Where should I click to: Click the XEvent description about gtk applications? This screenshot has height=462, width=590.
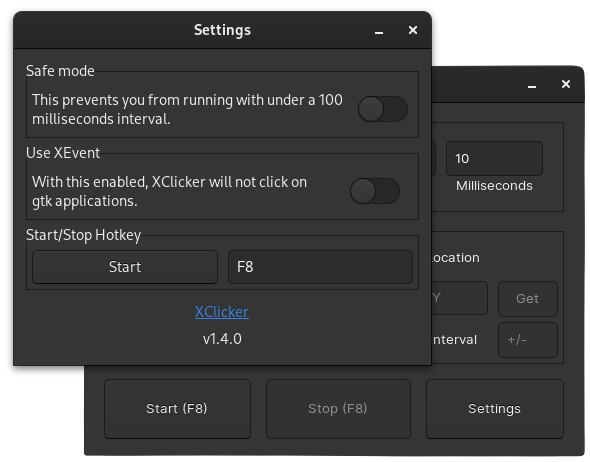coord(169,191)
